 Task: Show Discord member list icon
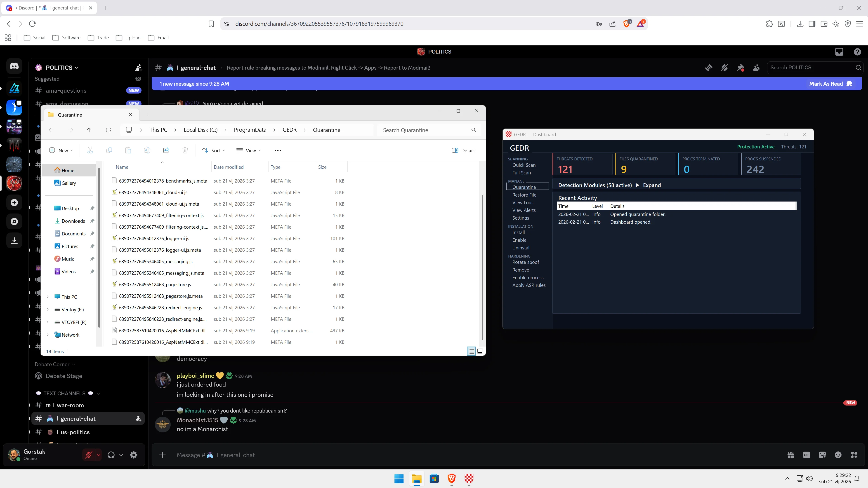pyautogui.click(x=756, y=68)
